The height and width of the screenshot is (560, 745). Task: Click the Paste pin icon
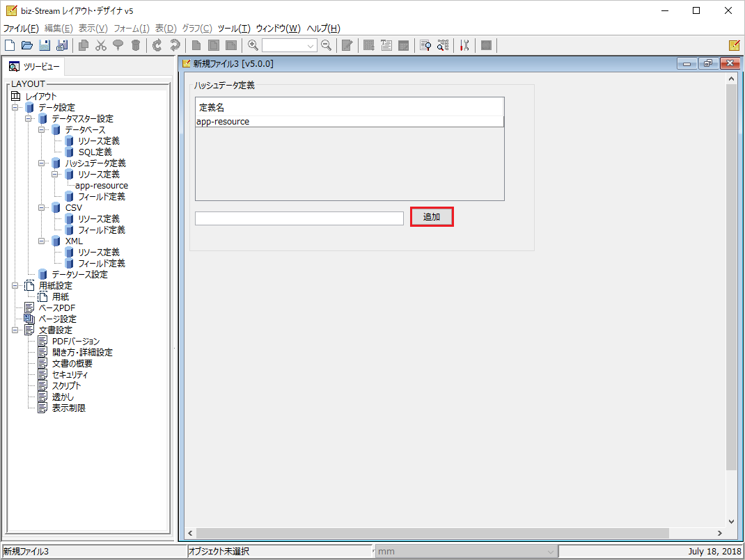[x=118, y=45]
